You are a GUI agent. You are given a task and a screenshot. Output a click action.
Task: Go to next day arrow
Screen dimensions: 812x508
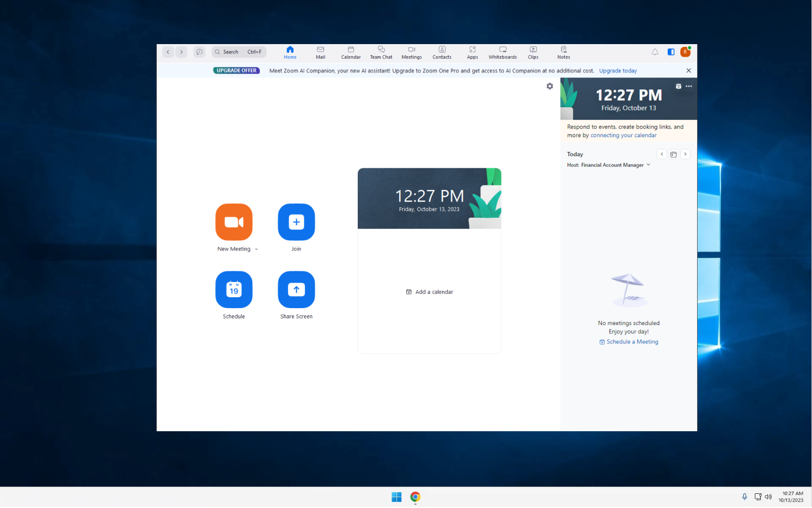pyautogui.click(x=686, y=155)
